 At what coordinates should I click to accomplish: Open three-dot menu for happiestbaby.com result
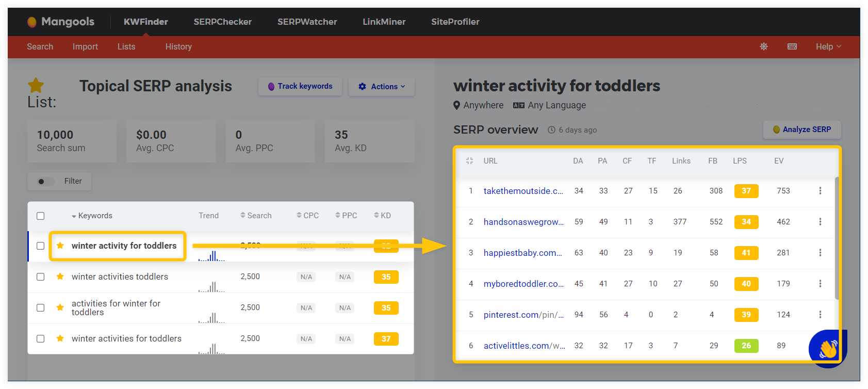pos(820,253)
